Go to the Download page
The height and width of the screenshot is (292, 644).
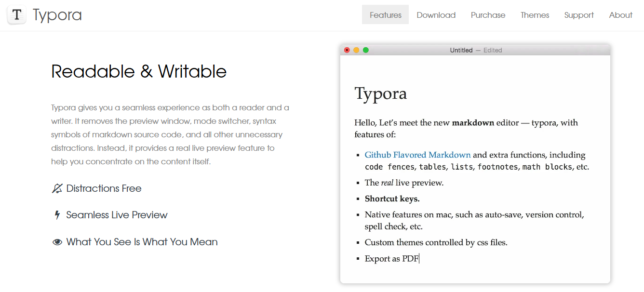[436, 15]
